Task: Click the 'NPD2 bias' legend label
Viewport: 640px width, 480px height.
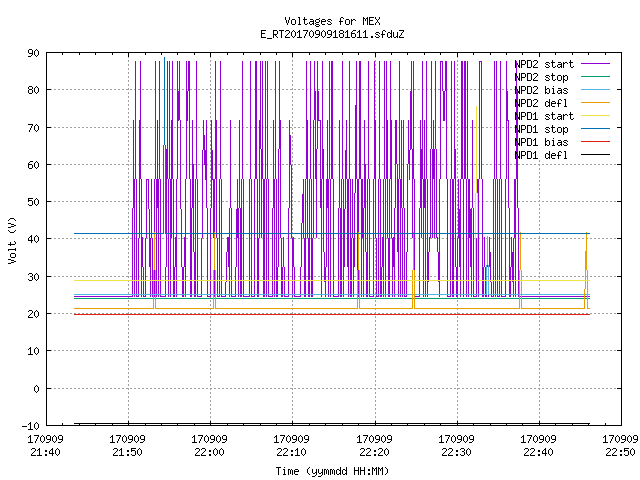Action: pyautogui.click(x=541, y=90)
